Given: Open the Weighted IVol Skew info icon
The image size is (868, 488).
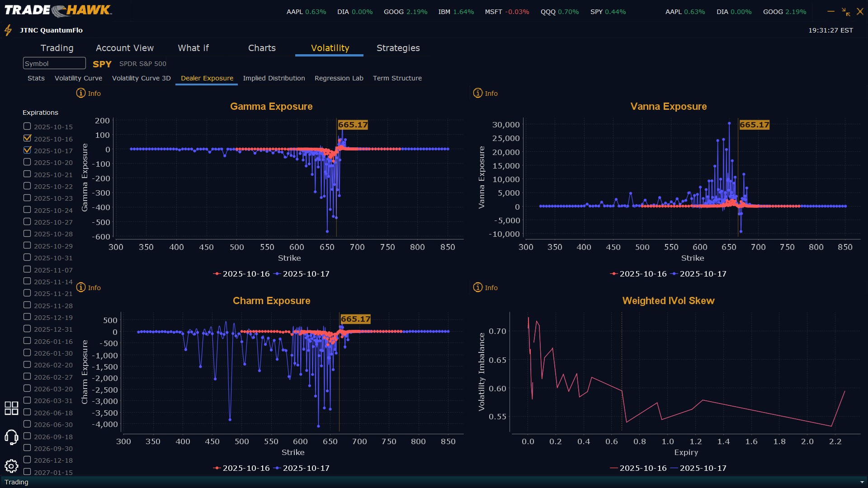Looking at the screenshot, I should pyautogui.click(x=478, y=287).
